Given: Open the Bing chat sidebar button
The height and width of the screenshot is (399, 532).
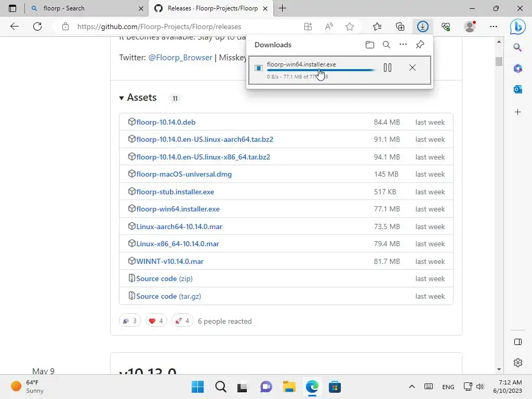Looking at the screenshot, I should point(518,26).
